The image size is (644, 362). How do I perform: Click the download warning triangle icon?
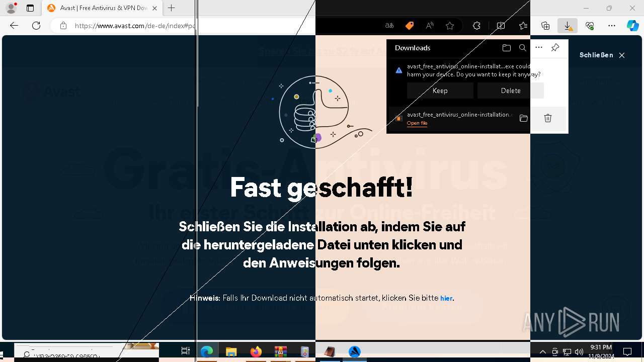point(399,70)
